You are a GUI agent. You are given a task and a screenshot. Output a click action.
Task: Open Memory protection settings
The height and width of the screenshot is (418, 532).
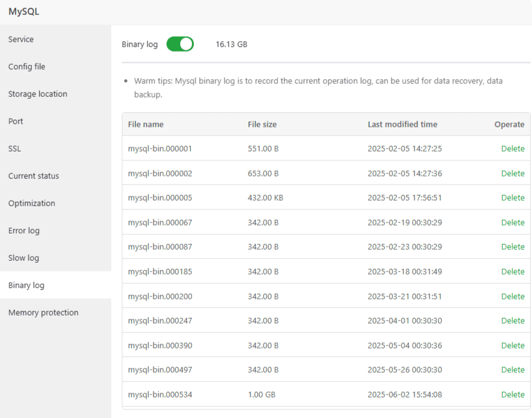[44, 312]
